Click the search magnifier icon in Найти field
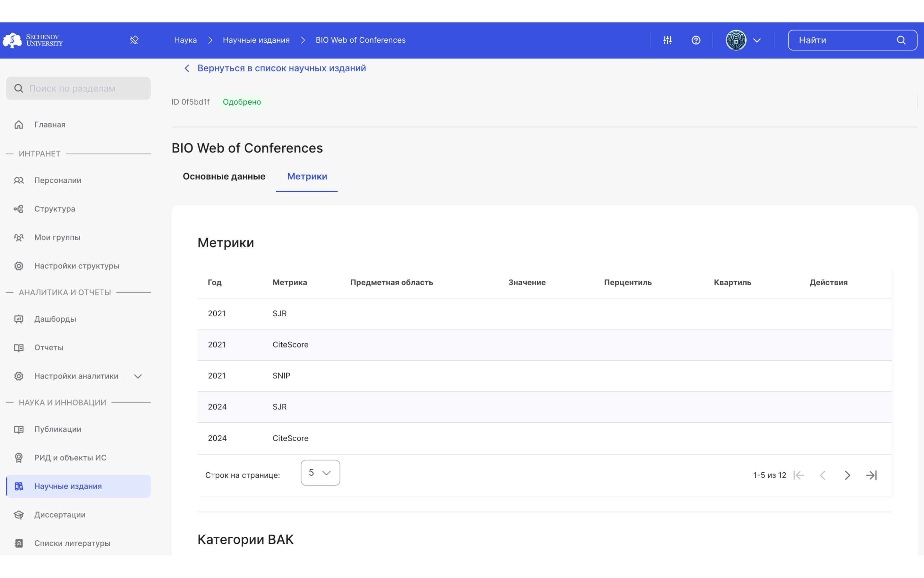 click(x=901, y=40)
